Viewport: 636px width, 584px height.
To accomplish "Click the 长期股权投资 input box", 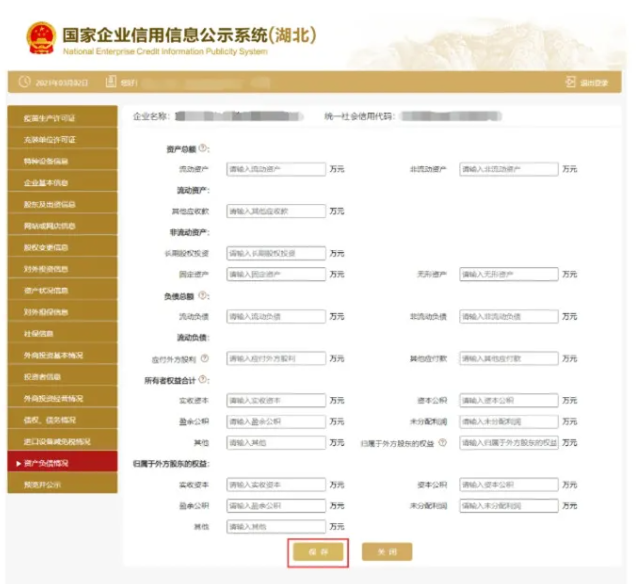I will (276, 253).
